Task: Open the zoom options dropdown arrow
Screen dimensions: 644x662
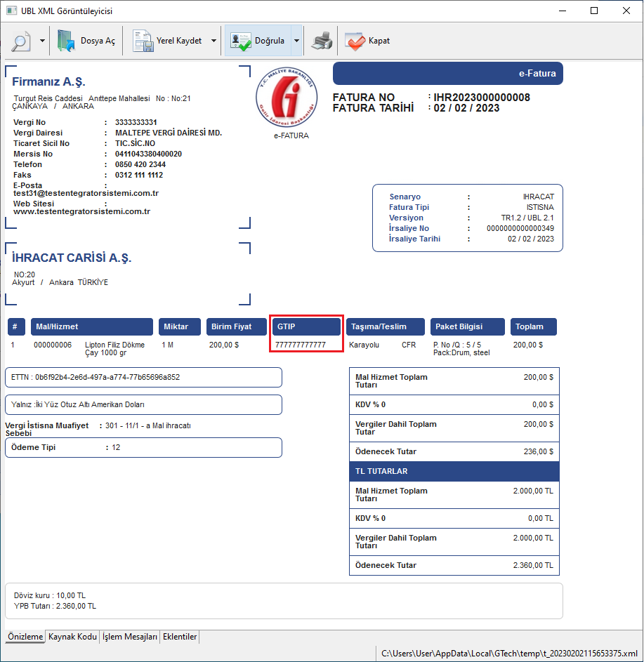Action: (x=42, y=41)
